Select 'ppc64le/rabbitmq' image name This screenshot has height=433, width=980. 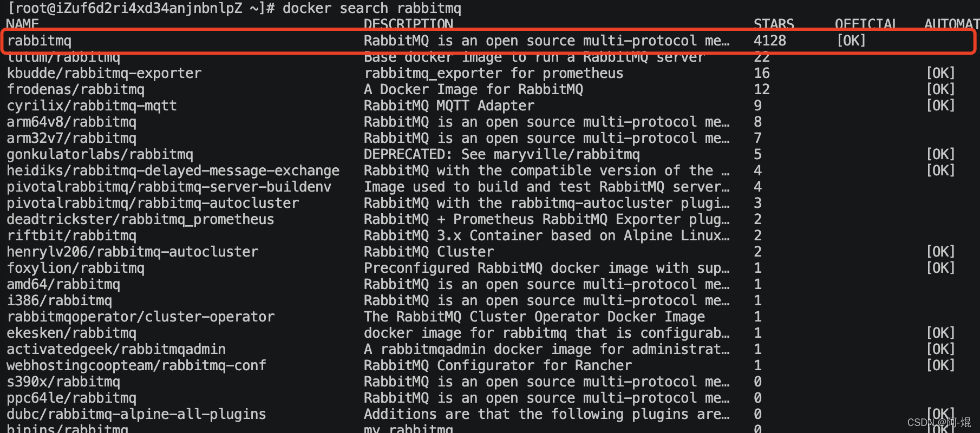pos(71,398)
